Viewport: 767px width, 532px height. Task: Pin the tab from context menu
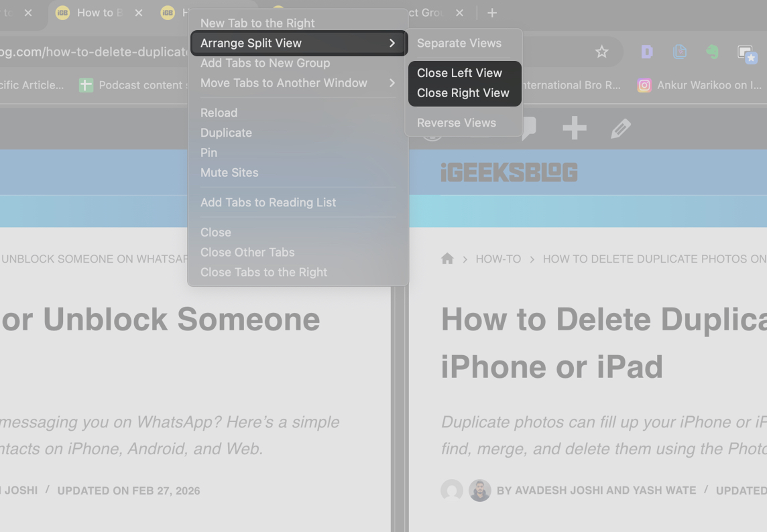209,153
